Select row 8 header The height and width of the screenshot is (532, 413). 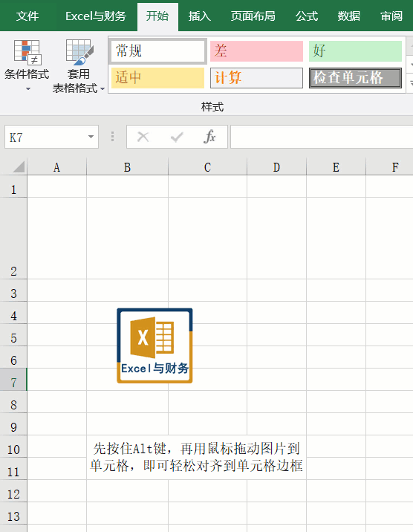pos(13,401)
